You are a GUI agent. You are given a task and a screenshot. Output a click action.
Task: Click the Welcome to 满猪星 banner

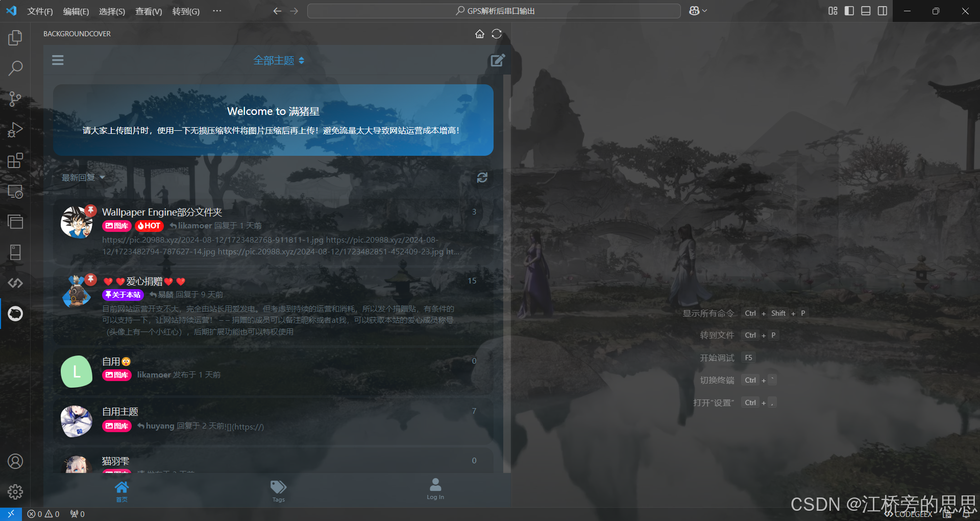pos(273,120)
